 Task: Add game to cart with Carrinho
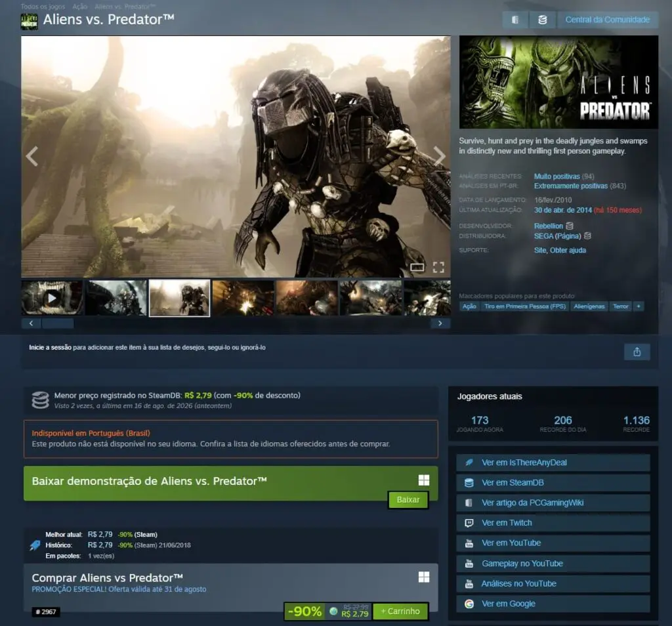coord(400,612)
